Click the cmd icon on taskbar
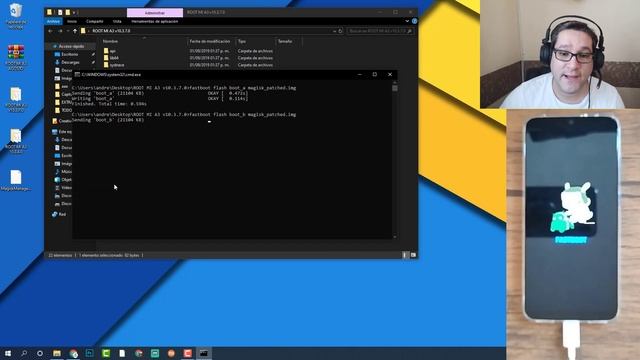Image resolution: width=640 pixels, height=360 pixels. coord(204,353)
